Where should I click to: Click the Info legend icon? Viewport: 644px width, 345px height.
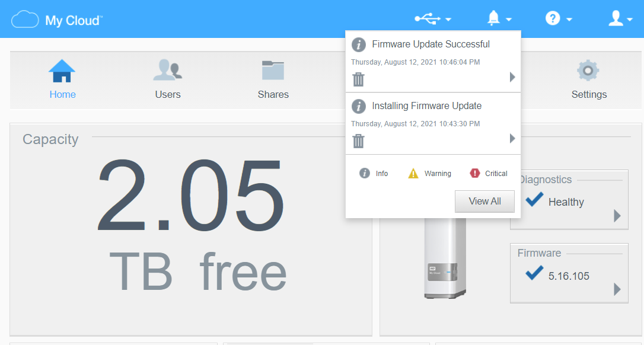[365, 173]
